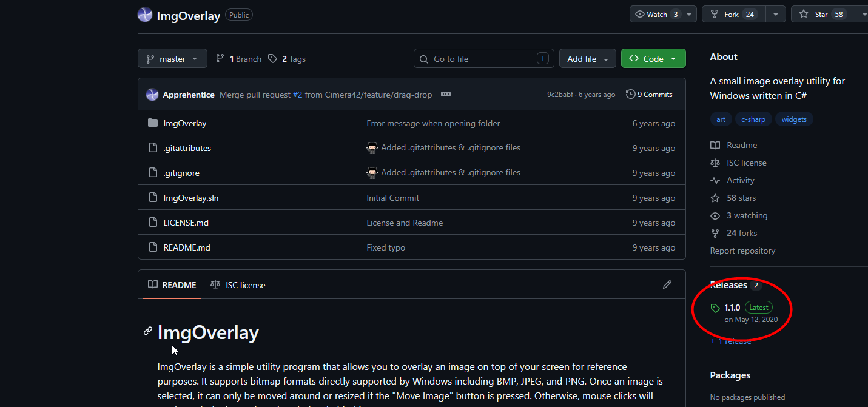Select the c-sharp topic tag
Image resolution: width=868 pixels, height=407 pixels.
[x=753, y=119]
